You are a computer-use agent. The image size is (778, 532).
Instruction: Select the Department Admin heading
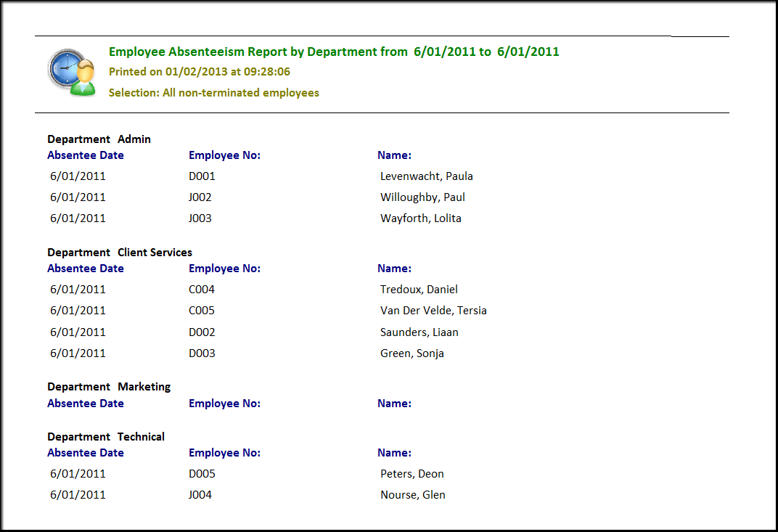pyautogui.click(x=99, y=139)
